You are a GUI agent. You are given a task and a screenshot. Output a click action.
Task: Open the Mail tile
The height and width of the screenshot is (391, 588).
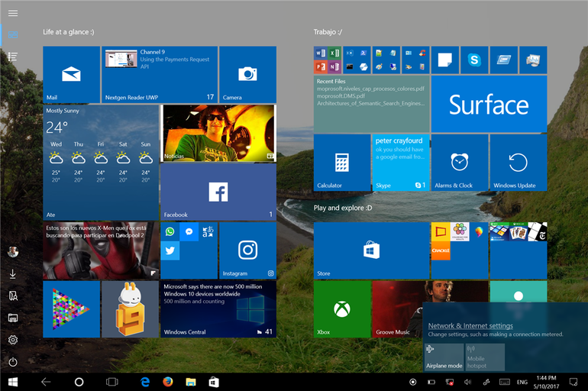(71, 74)
